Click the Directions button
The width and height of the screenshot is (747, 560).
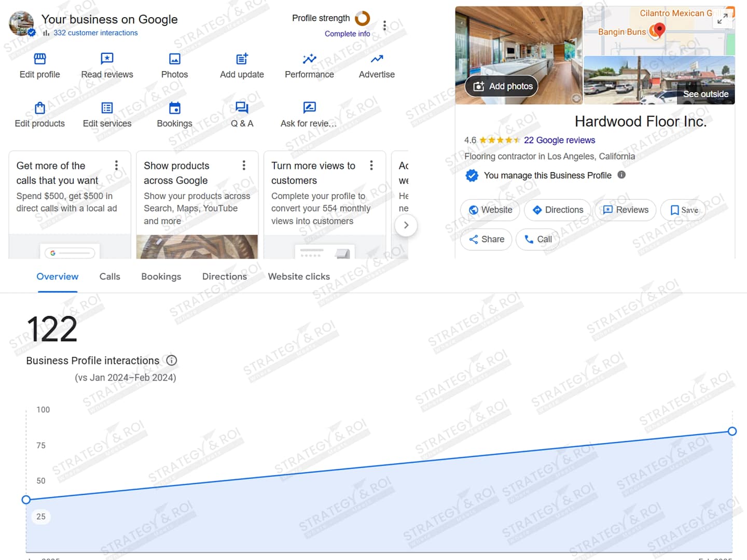(558, 210)
